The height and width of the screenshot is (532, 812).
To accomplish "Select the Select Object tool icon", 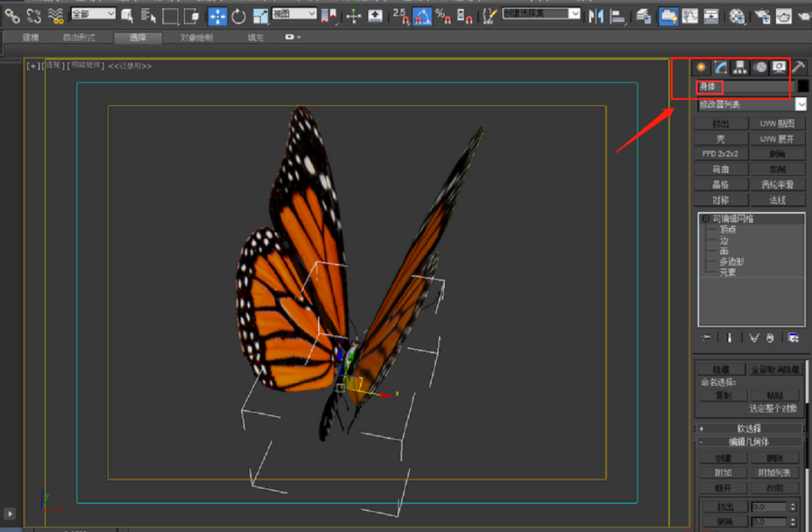I will (127, 16).
